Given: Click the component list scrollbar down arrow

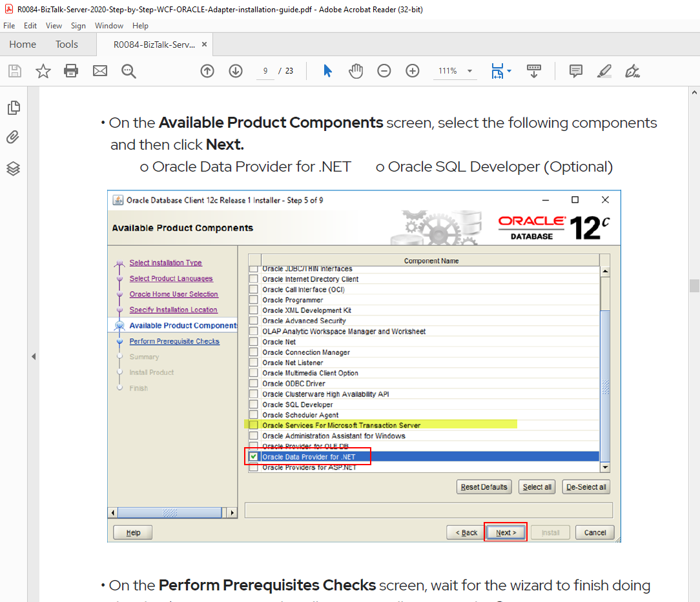Looking at the screenshot, I should point(605,467).
